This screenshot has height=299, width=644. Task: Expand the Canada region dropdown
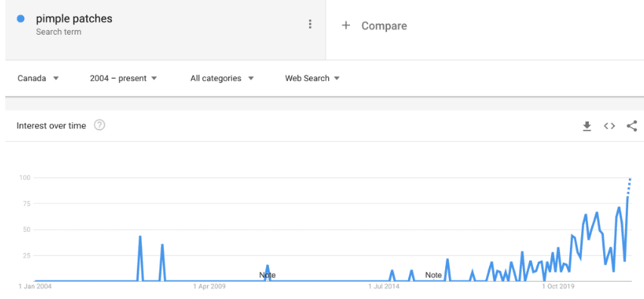39,79
